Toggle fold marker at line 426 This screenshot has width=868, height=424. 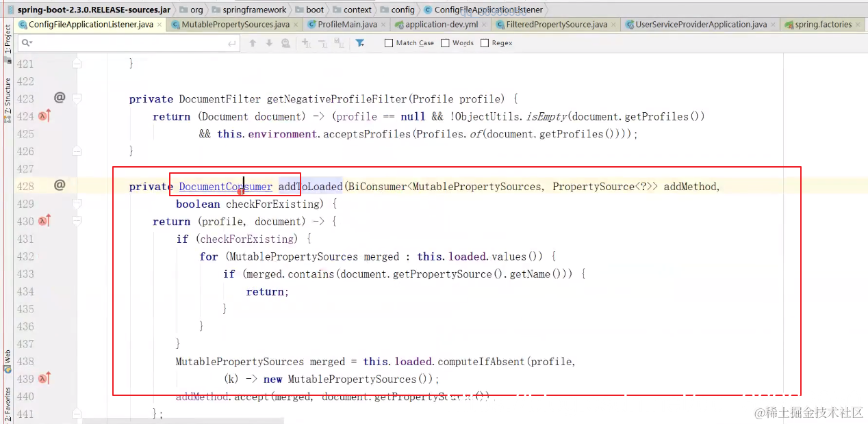click(x=77, y=151)
